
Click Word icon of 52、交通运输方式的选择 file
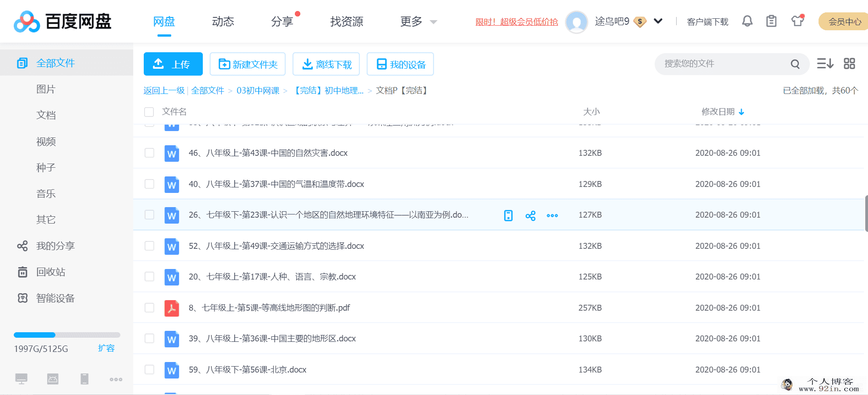click(x=172, y=247)
